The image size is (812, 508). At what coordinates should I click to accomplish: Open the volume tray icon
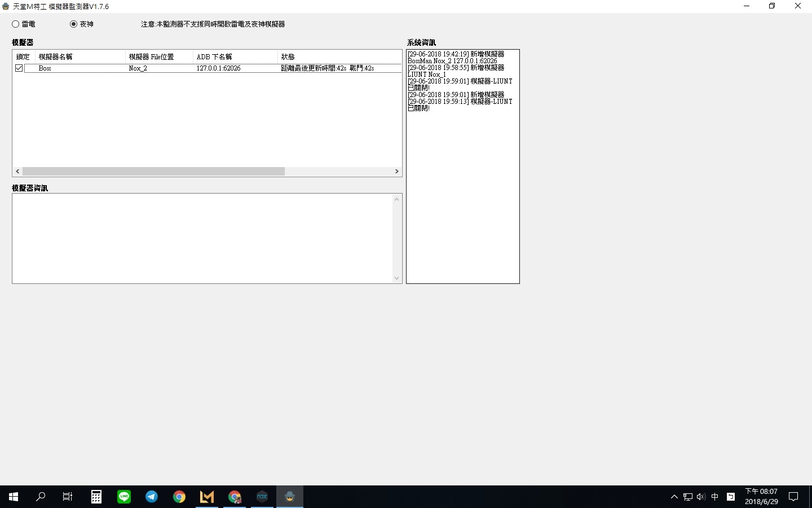(x=701, y=497)
